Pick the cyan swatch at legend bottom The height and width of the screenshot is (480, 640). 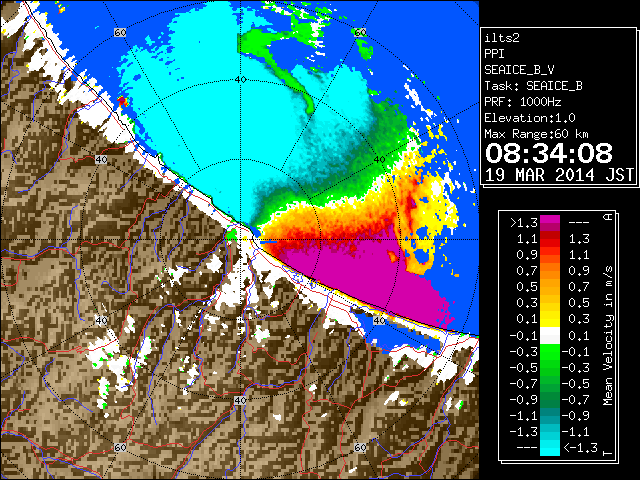tap(550, 447)
